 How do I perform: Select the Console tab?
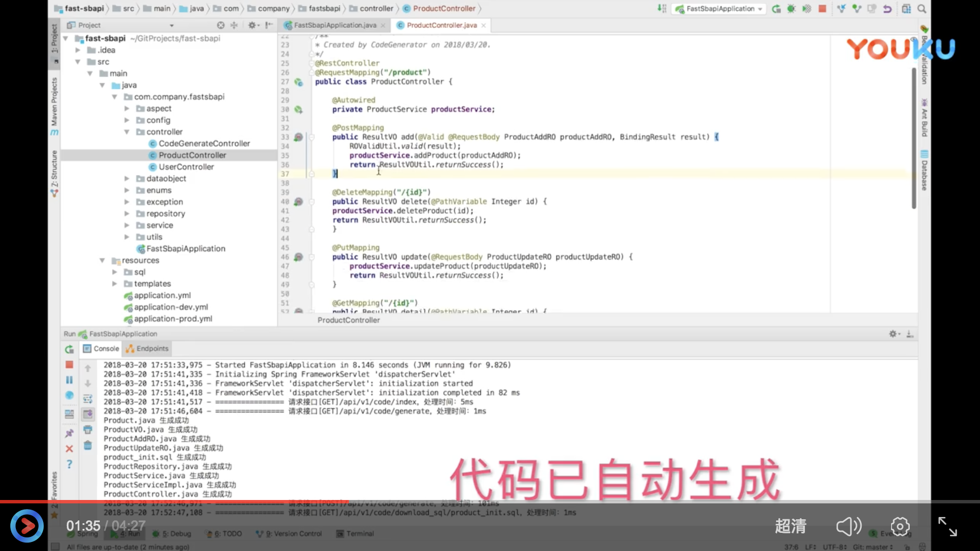[x=101, y=349]
